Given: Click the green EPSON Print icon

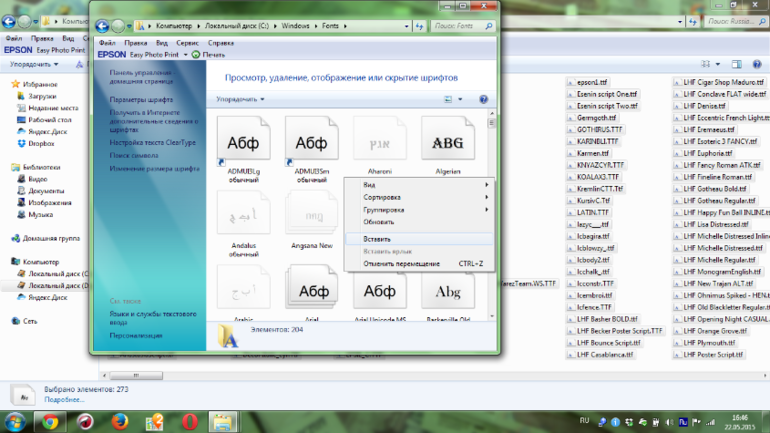Looking at the screenshot, I should coord(194,55).
